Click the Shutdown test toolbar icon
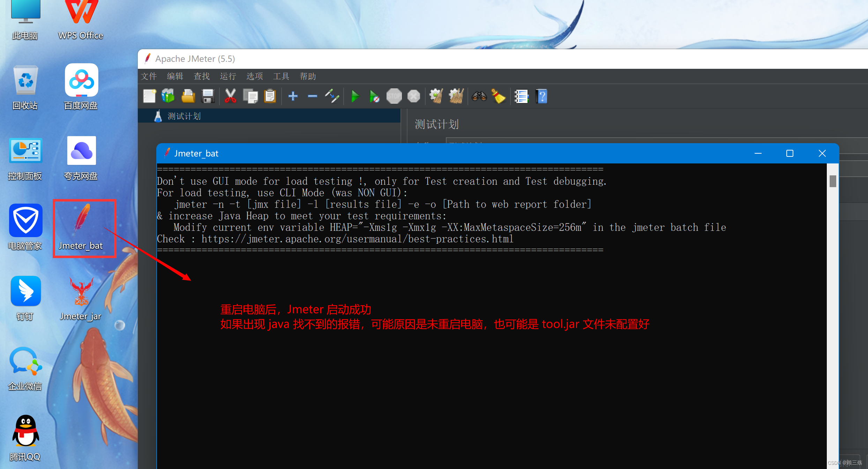 click(x=414, y=96)
